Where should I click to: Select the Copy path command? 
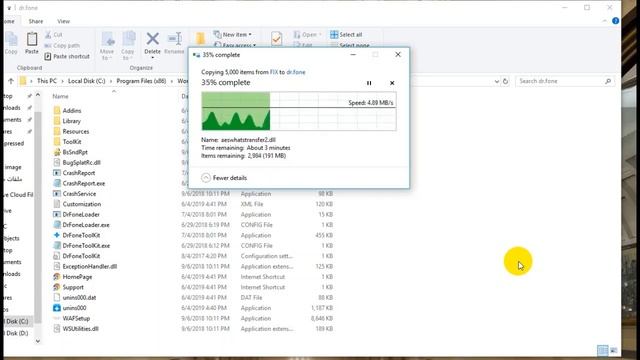(x=62, y=45)
